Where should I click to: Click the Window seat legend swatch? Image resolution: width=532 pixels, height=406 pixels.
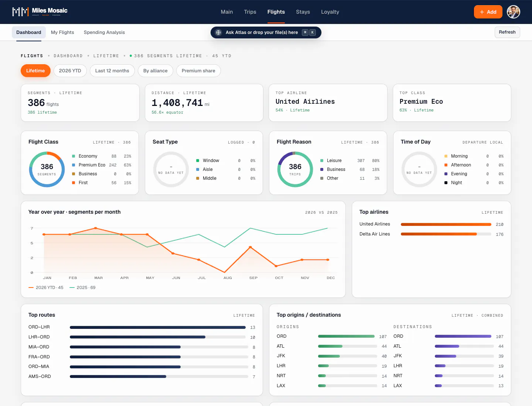click(198, 161)
